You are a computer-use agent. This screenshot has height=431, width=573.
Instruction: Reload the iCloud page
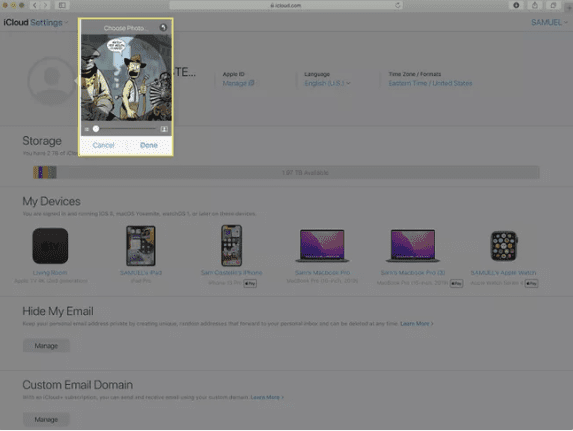(398, 5)
